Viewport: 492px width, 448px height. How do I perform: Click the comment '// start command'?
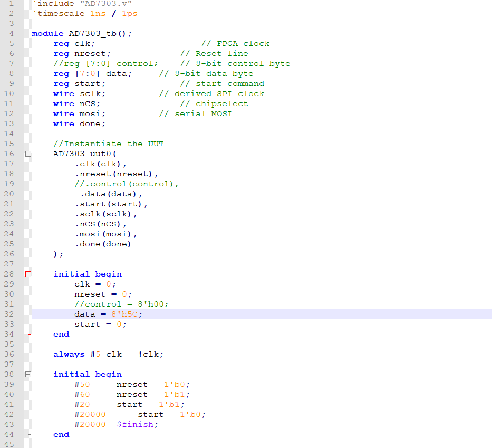[222, 84]
